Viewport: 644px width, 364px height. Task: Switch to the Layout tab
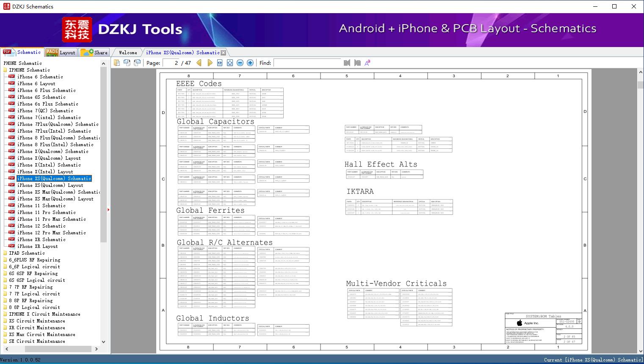[x=61, y=53]
